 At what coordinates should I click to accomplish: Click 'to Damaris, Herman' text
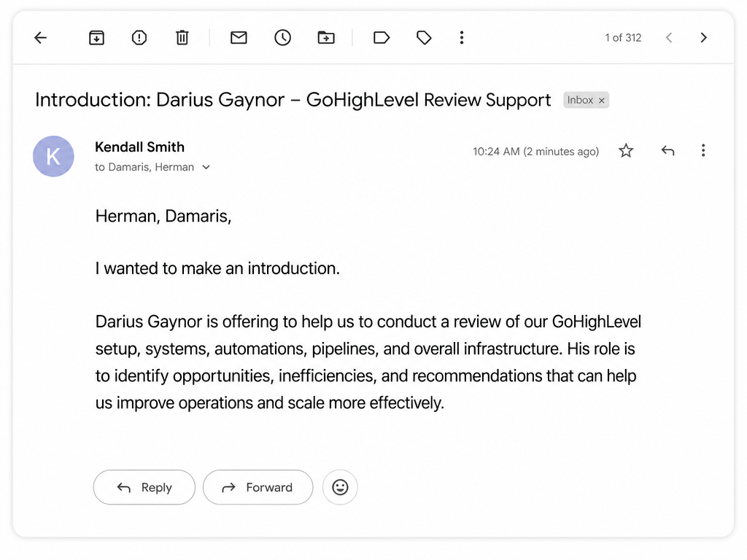pos(144,167)
